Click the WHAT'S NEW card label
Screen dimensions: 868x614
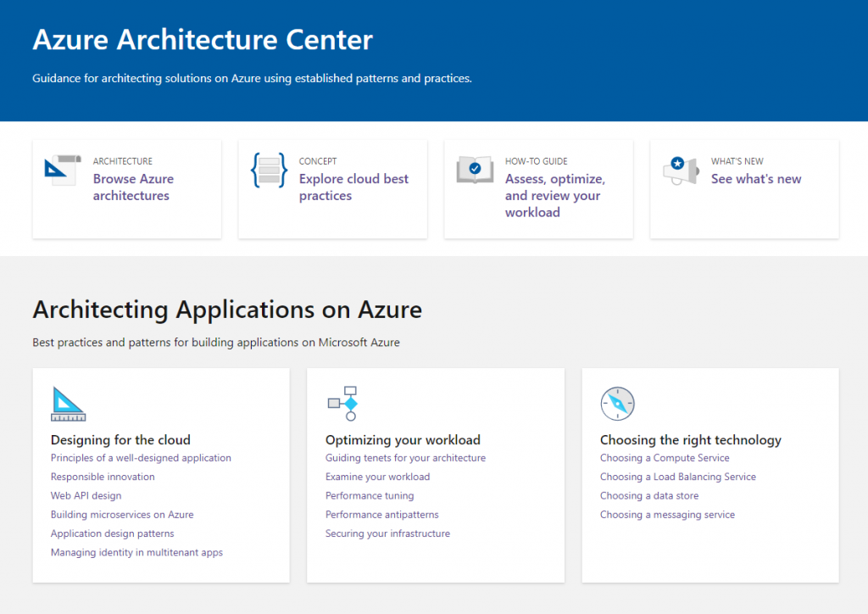click(x=737, y=161)
